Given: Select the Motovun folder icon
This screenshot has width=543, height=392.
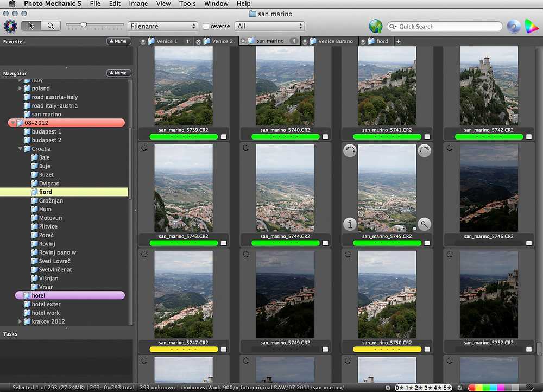Looking at the screenshot, I should pyautogui.click(x=34, y=218).
